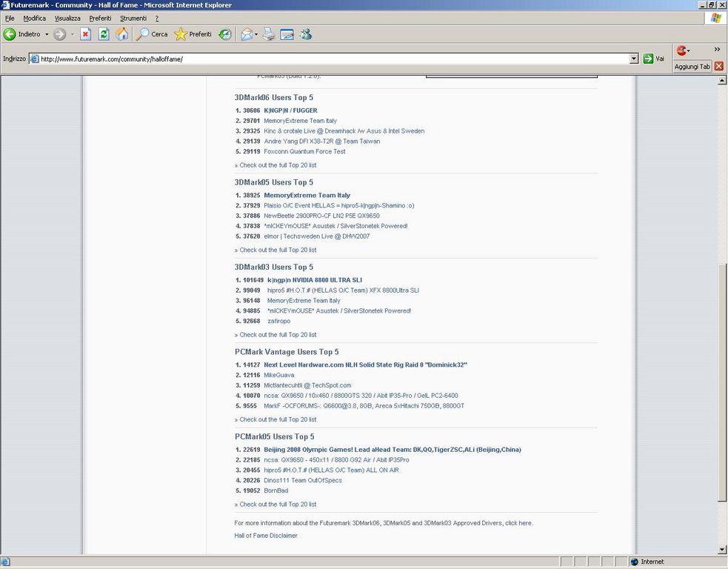The image size is (728, 569).
Task: Open the Hall of Fame Disclaimer link
Action: pos(266,536)
